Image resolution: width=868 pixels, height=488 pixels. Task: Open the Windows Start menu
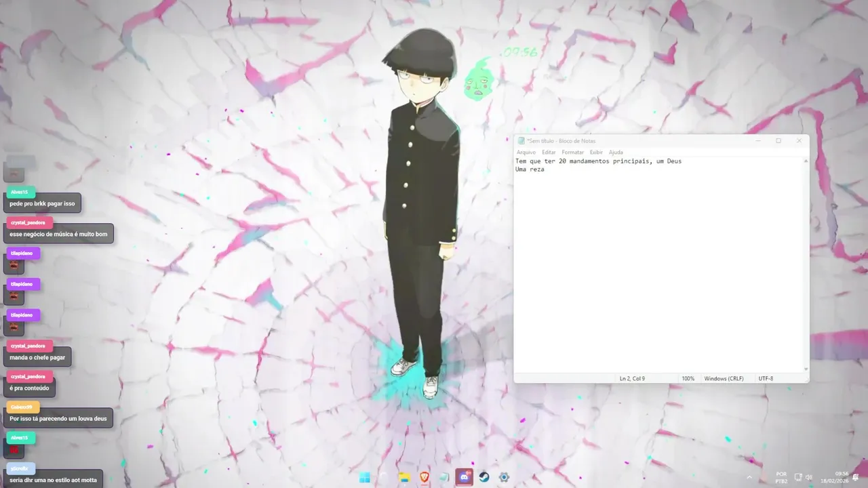coord(365,477)
